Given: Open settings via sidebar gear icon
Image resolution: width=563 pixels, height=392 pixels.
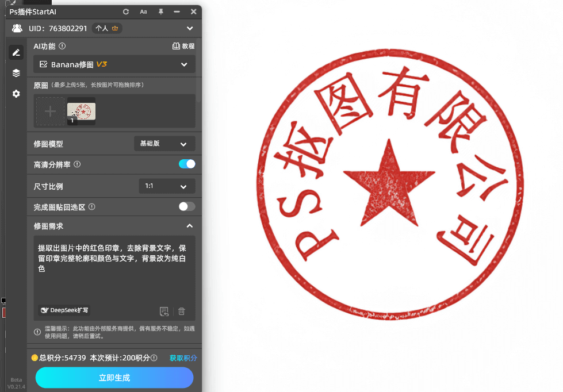Looking at the screenshot, I should tap(16, 94).
